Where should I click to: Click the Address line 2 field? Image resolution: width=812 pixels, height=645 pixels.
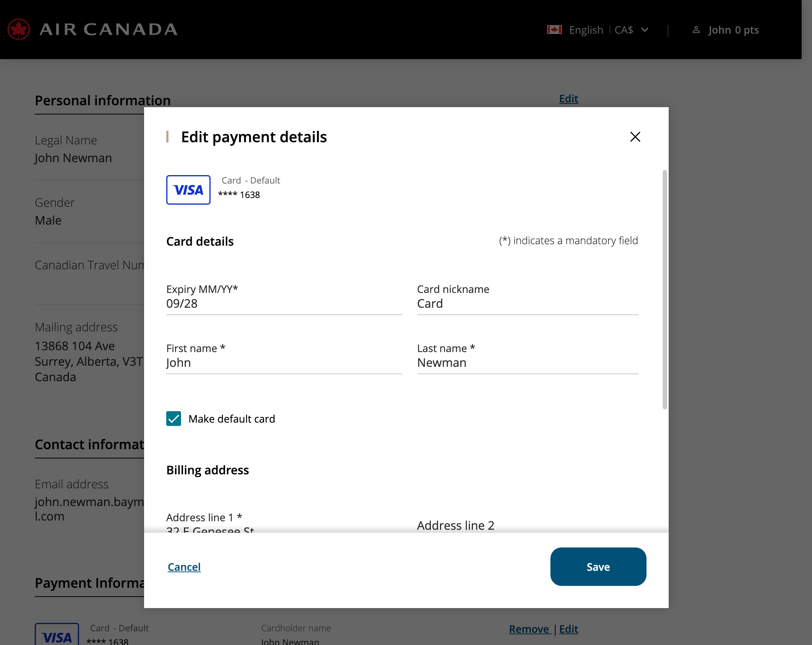point(527,525)
